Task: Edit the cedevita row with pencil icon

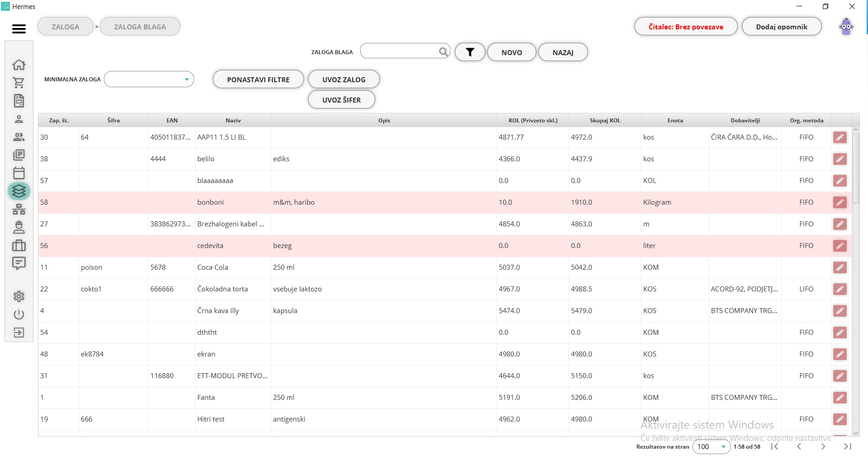Action: click(840, 246)
